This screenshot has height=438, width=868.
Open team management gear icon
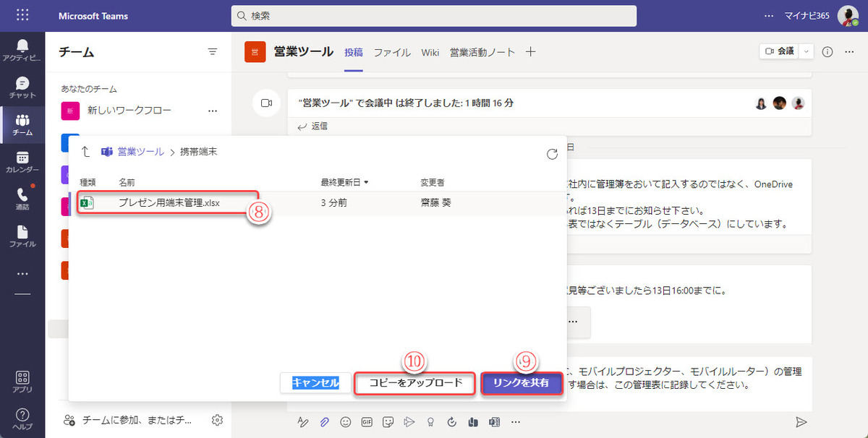pos(217,420)
